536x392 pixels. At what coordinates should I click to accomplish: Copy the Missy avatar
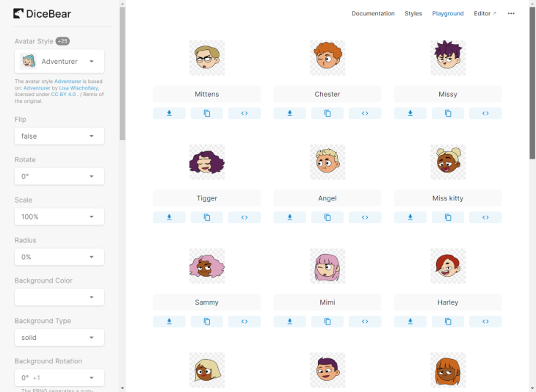pyautogui.click(x=448, y=113)
